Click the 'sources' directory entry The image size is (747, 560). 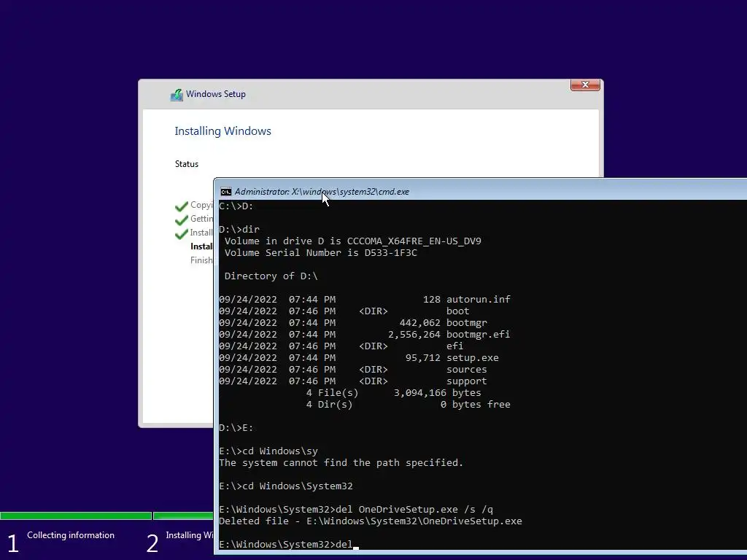click(x=467, y=370)
